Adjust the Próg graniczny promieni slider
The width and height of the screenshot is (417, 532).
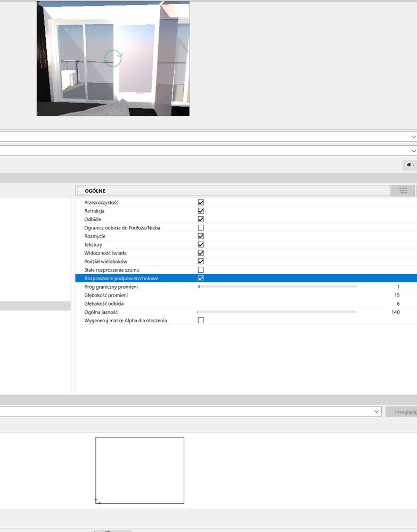point(277,287)
